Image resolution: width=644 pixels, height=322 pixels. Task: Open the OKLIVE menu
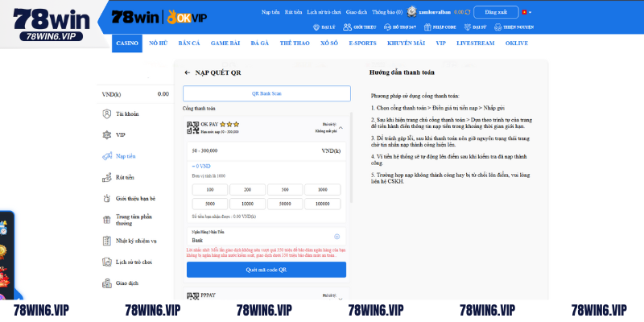coord(517,43)
